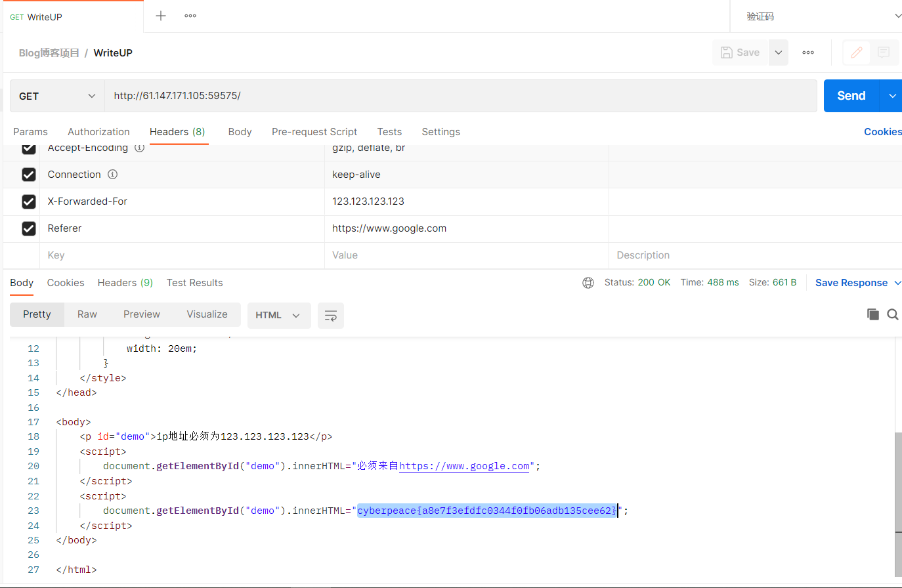Viewport: 902px width, 588px height.
Task: Click the Save button
Action: point(741,52)
